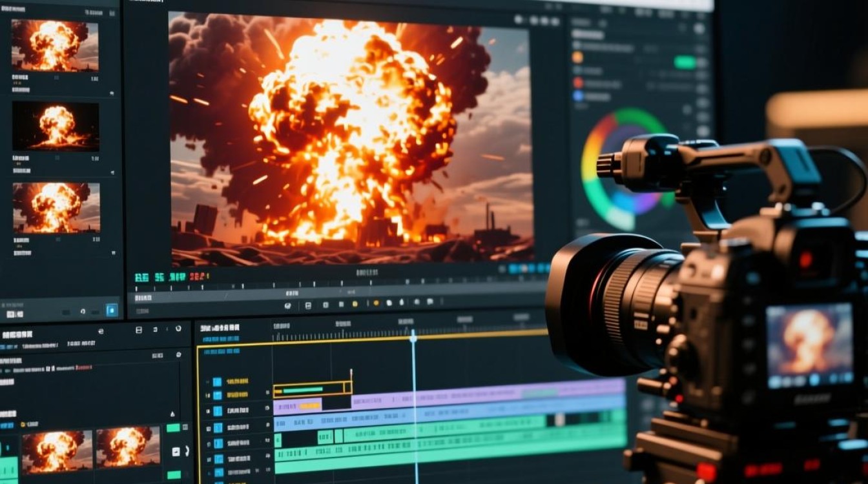Select the yellow-outlined clip on the top track
This screenshot has height=484, width=868.
click(x=313, y=388)
